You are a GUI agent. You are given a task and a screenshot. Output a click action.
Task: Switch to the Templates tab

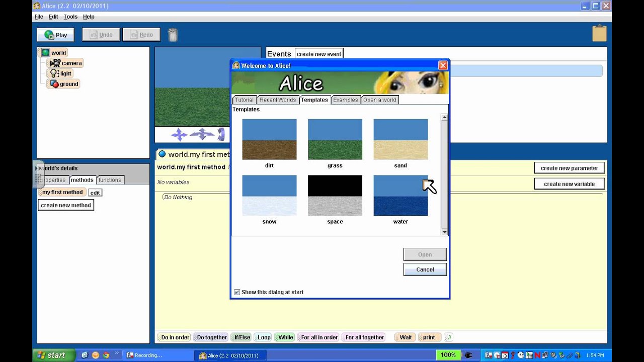click(x=314, y=100)
